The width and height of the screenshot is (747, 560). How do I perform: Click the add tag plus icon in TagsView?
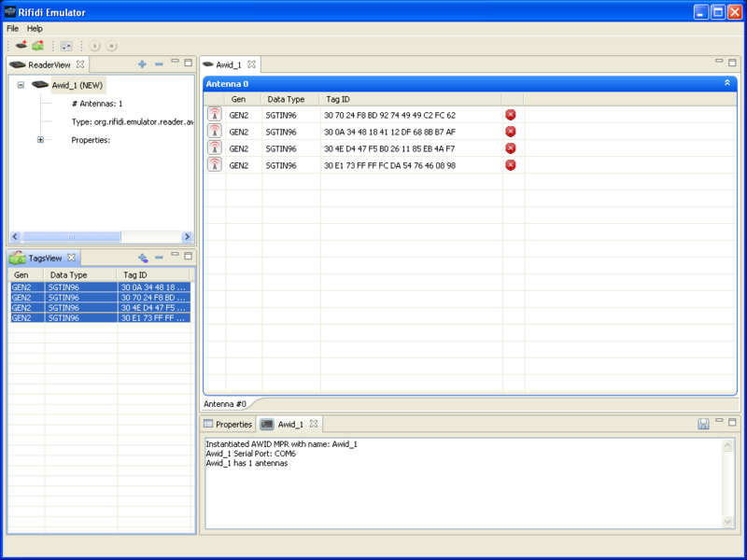[143, 258]
